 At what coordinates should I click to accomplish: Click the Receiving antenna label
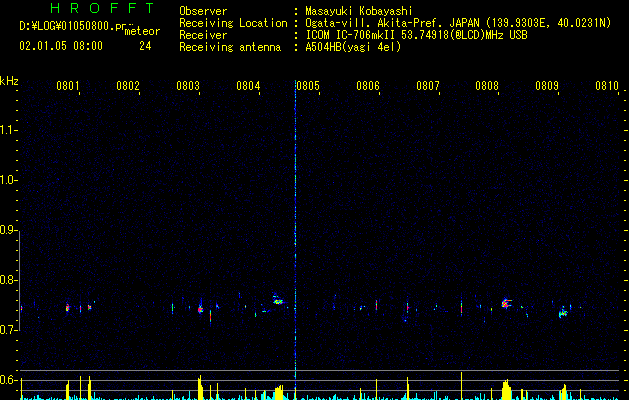tap(230, 47)
